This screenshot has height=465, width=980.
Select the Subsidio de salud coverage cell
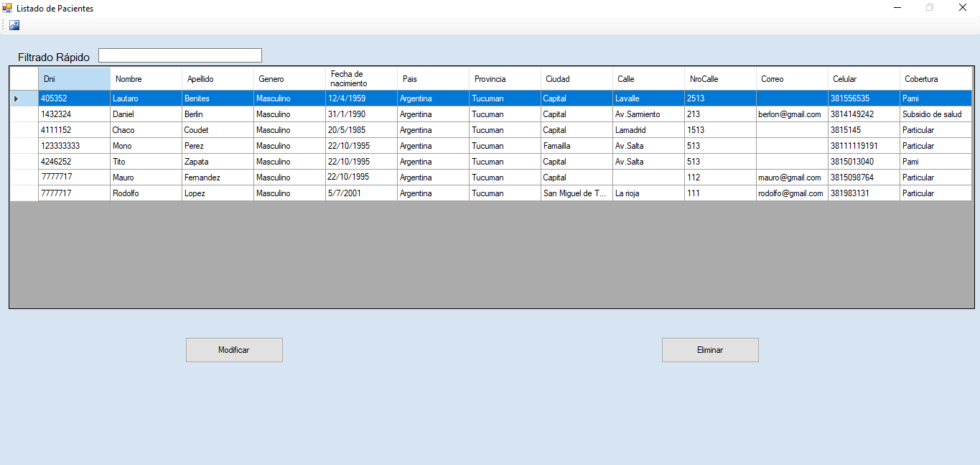935,114
